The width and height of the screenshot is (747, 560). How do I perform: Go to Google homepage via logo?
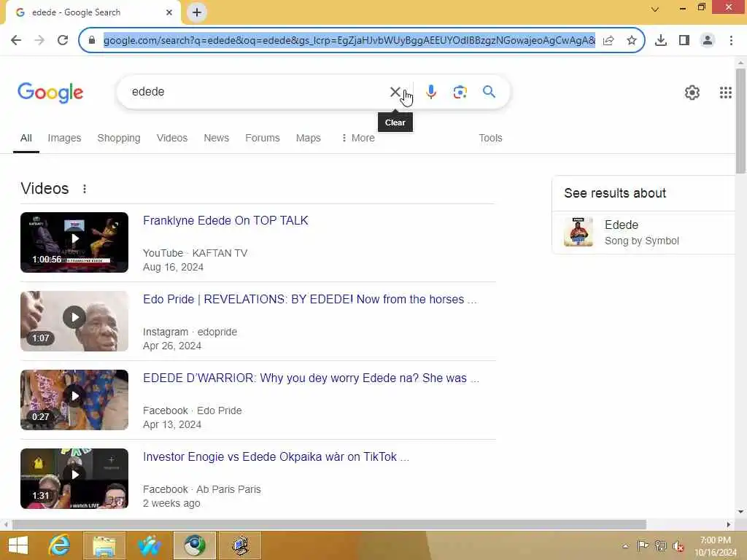coord(50,93)
